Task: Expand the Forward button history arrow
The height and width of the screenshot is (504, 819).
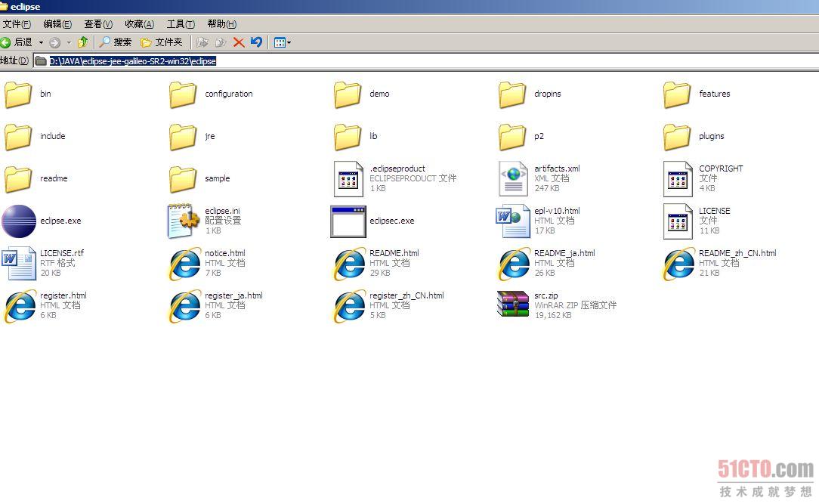Action: point(69,42)
